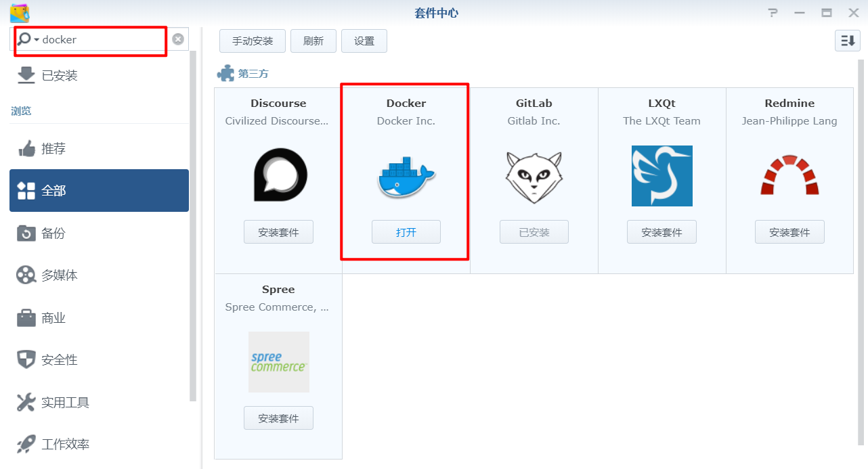Click the Package Center app icon in title bar

[20, 13]
